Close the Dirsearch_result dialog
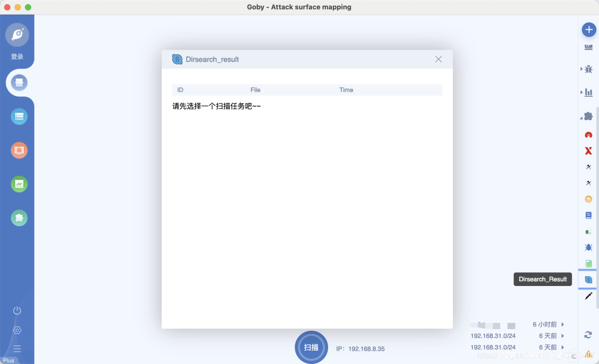 point(438,59)
